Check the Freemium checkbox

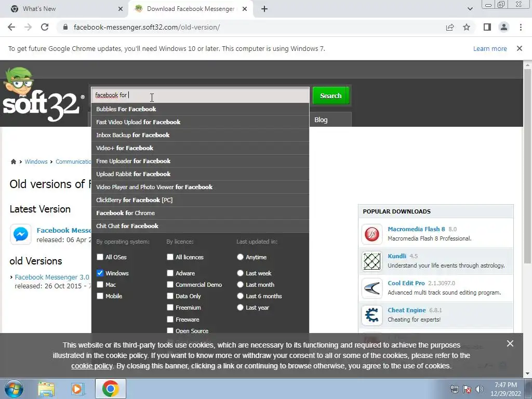pos(170,308)
